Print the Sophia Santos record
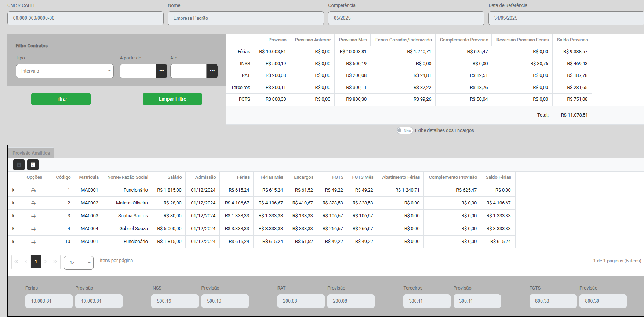This screenshot has height=317, width=644. (33, 216)
